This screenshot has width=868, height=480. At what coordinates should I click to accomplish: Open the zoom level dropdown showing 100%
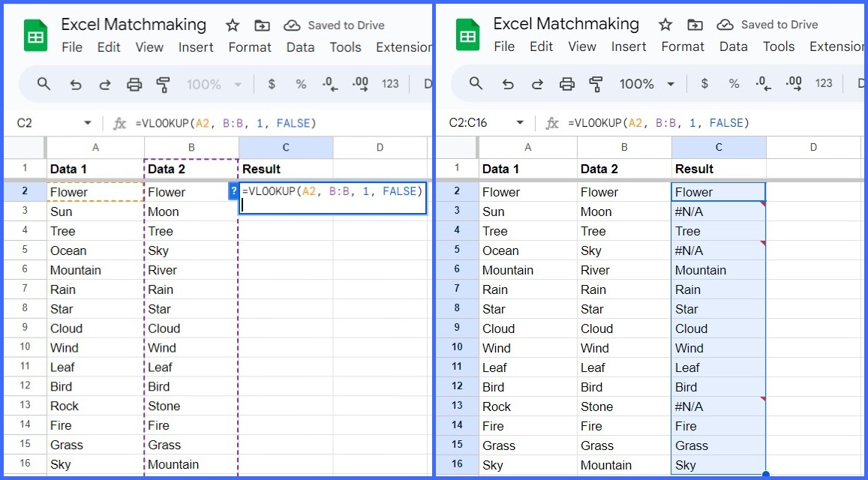214,84
